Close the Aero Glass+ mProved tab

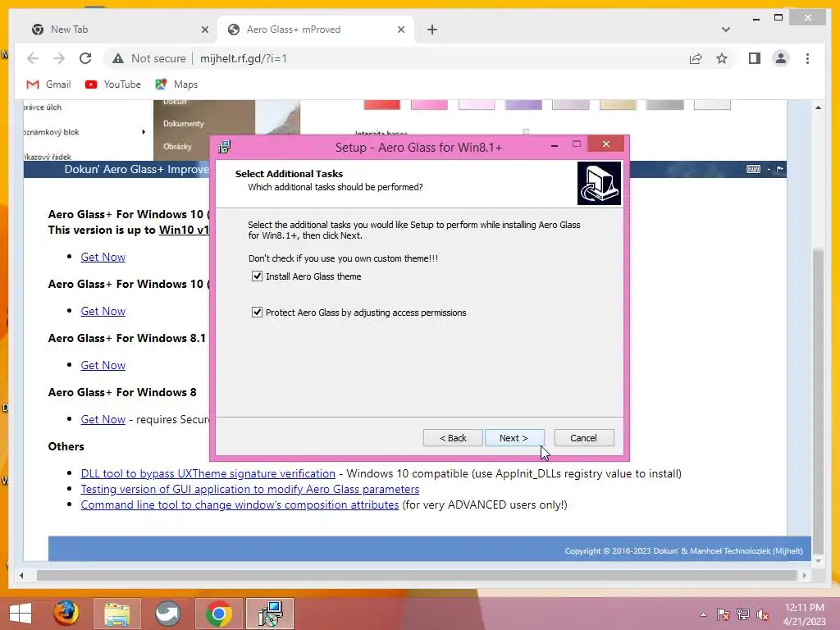click(x=400, y=30)
